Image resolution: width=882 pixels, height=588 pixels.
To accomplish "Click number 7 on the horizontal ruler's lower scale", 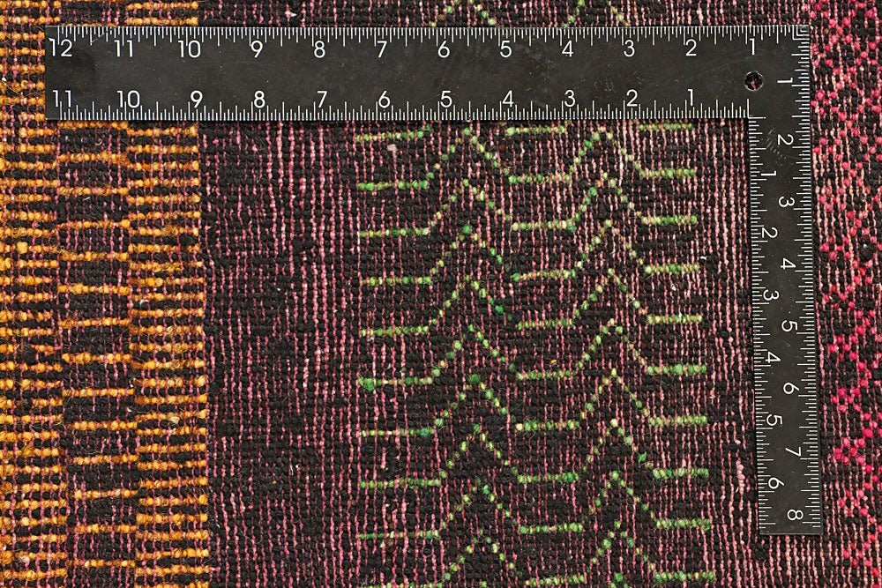I will tap(322, 98).
